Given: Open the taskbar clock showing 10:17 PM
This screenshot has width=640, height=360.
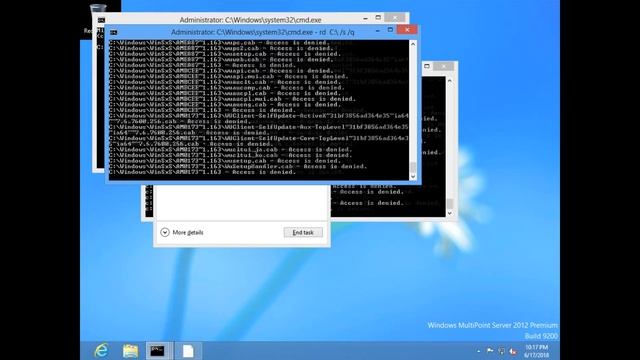Looking at the screenshot, I should coord(536,351).
